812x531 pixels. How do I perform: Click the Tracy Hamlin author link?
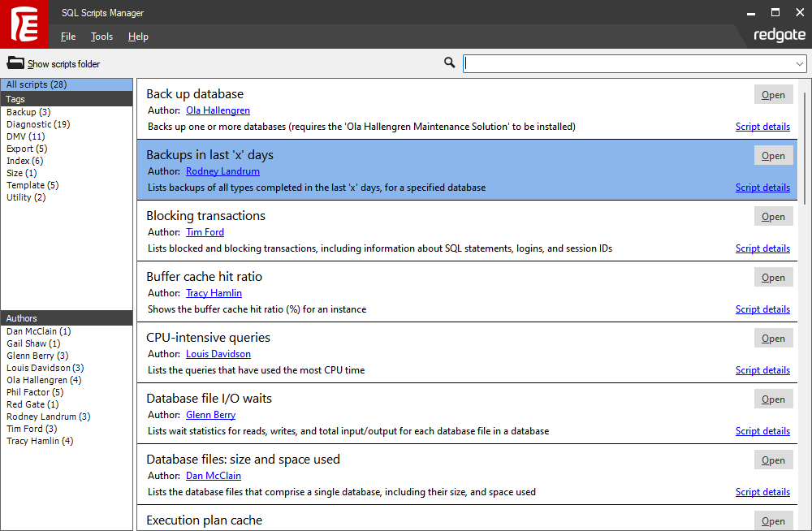point(214,293)
